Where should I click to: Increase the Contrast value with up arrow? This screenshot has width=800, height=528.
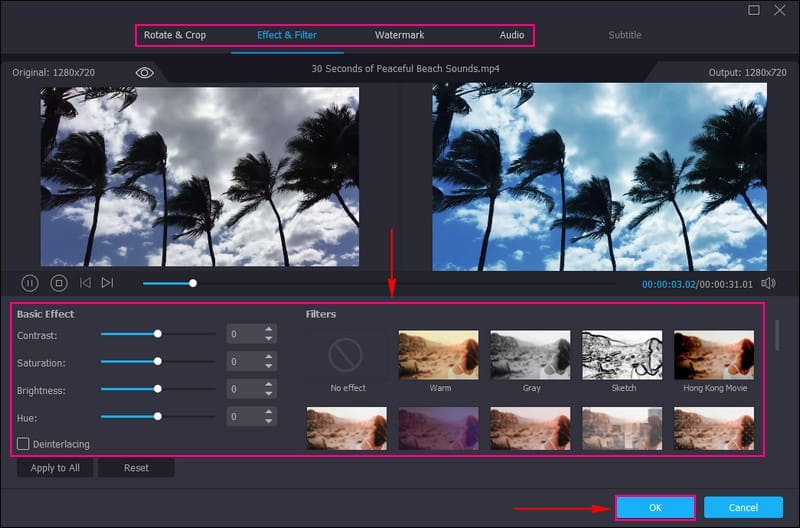[x=269, y=330]
